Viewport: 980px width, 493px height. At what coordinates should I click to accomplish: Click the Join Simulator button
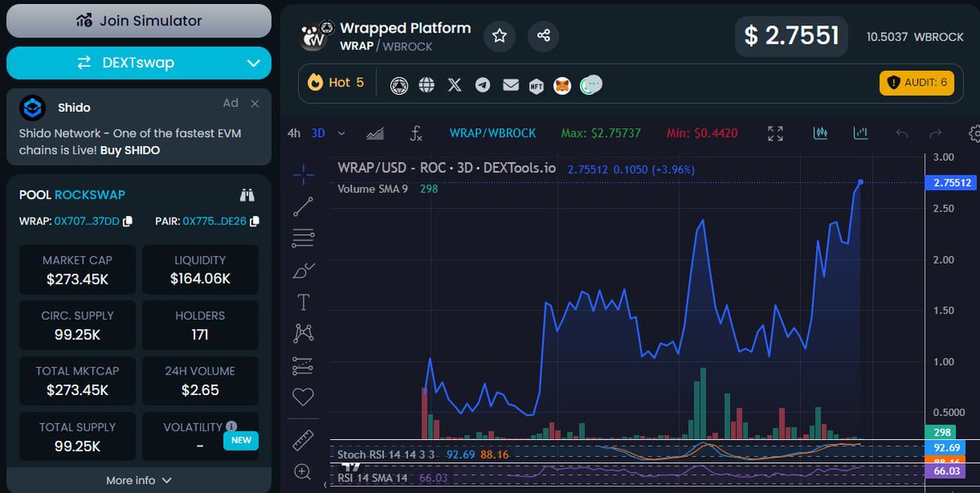point(139,20)
